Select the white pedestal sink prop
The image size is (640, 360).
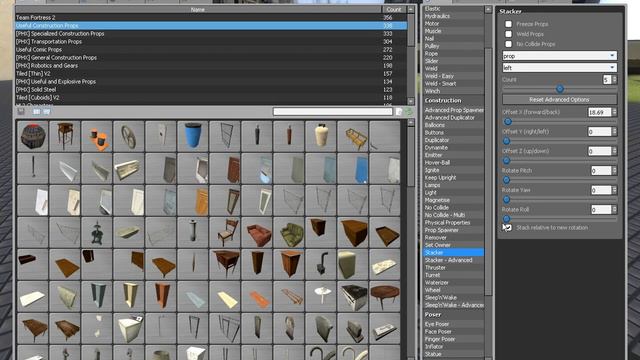pos(321,296)
